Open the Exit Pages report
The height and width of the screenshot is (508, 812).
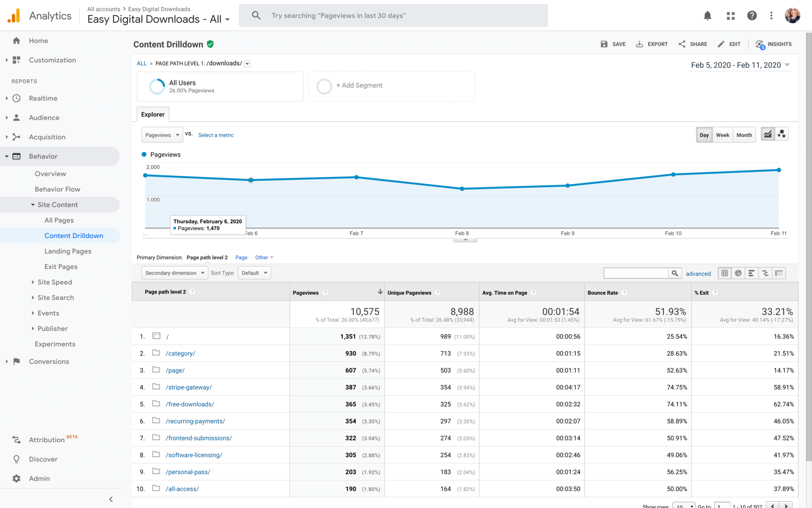(61, 267)
